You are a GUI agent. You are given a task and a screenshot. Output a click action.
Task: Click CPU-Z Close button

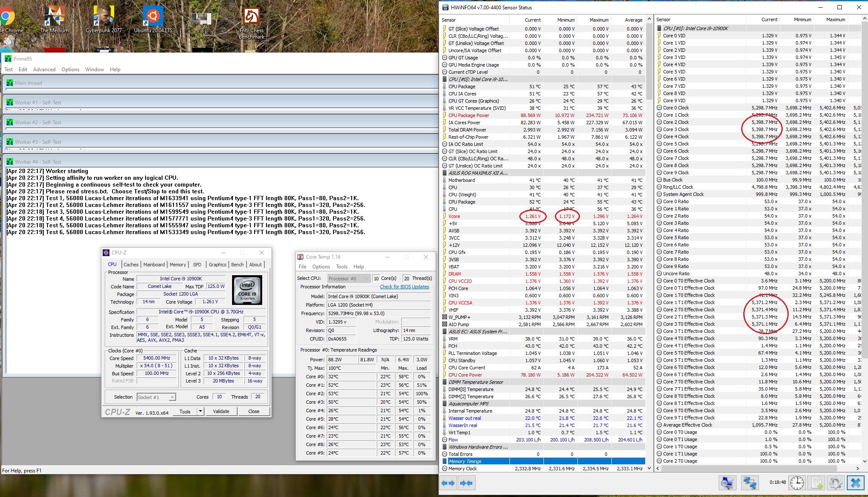click(x=254, y=411)
